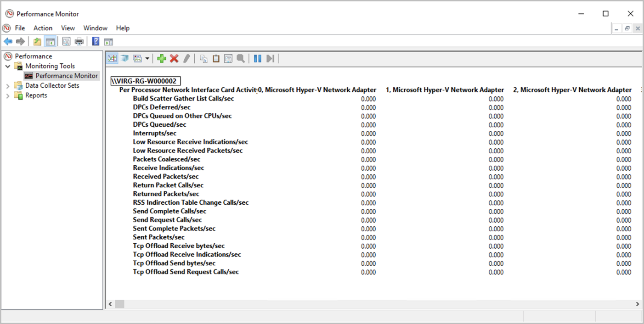Select the Performance Monitor tree node
Screen dimensions: 644x324
[67, 76]
